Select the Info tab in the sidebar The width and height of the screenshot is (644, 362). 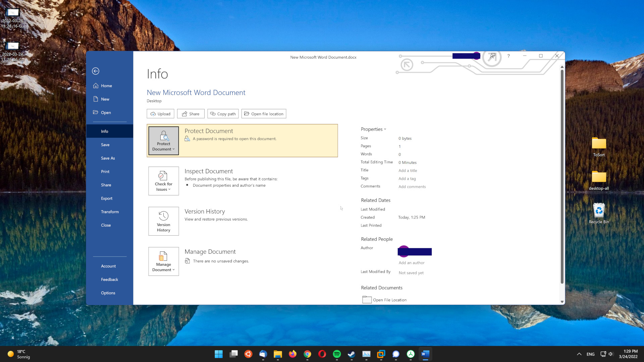110,131
